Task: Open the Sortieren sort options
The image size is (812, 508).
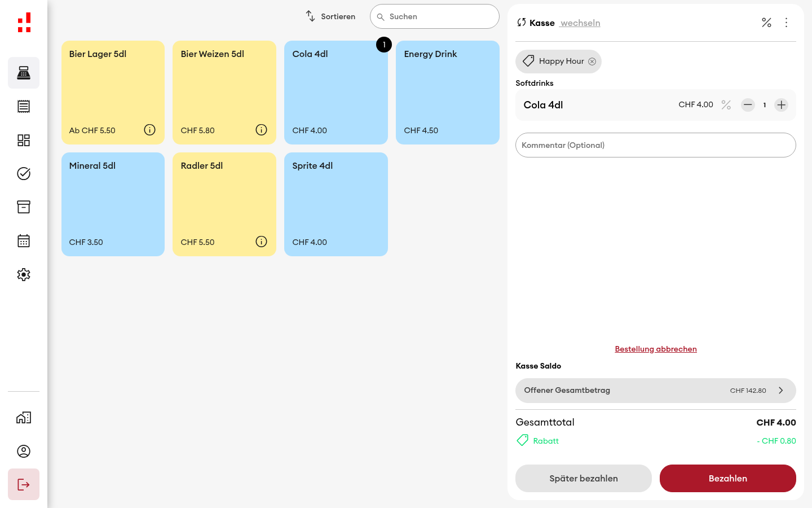Action: tap(330, 16)
